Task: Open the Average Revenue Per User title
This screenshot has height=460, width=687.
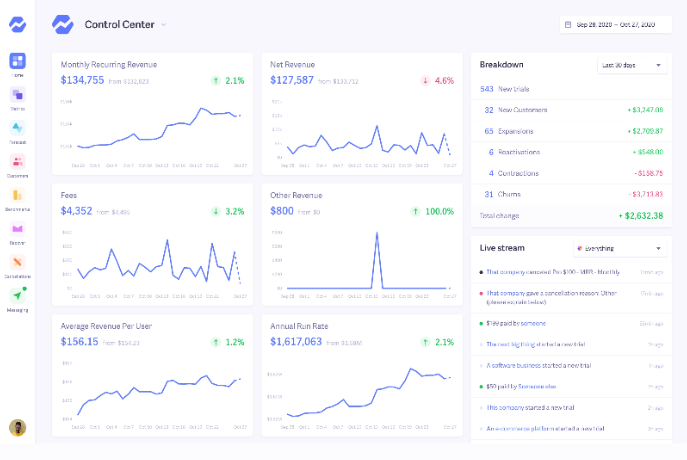Action: tap(106, 326)
